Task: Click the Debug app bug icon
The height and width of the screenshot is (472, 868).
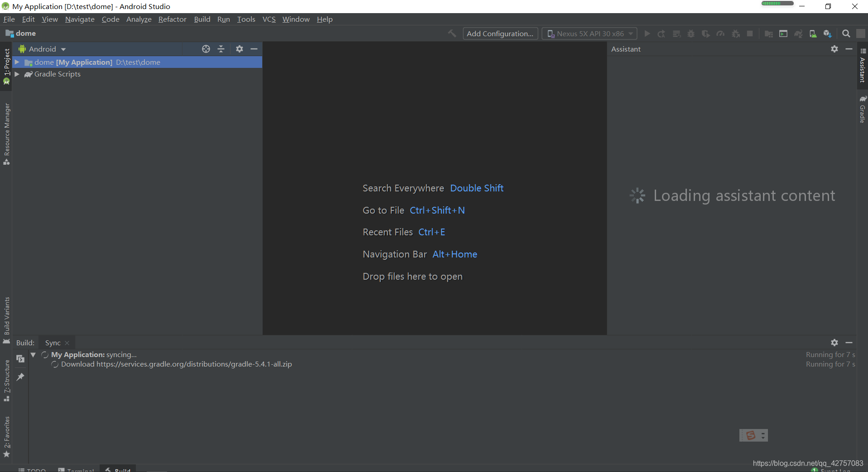Action: click(691, 33)
